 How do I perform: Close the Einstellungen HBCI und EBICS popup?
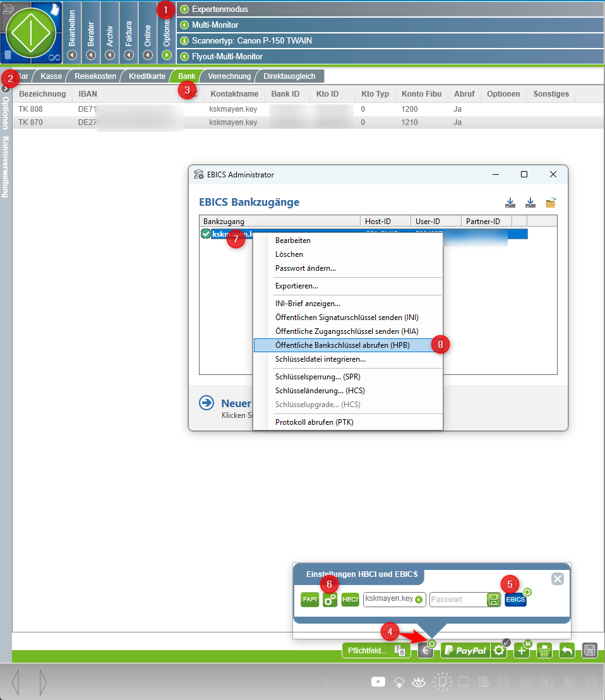tap(557, 579)
